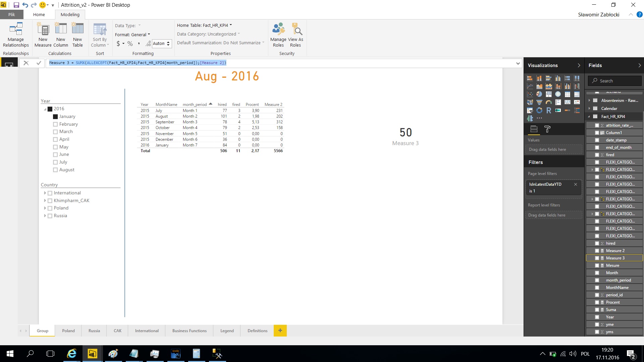Select R script visual
The image size is (644, 362).
point(548,110)
